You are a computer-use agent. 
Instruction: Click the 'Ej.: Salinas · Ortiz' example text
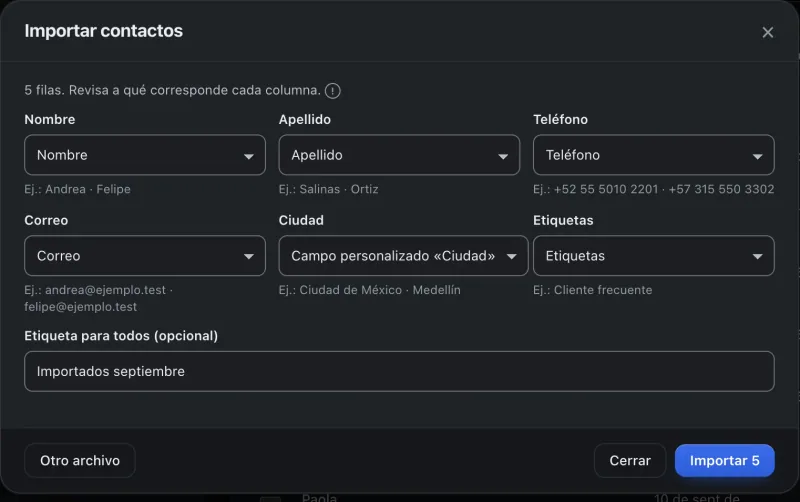click(329, 189)
